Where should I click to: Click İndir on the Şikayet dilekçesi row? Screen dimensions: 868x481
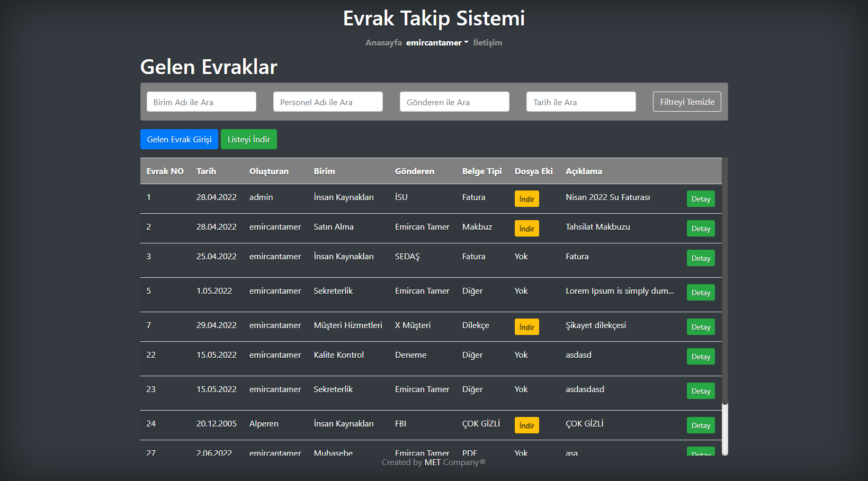pyautogui.click(x=526, y=326)
